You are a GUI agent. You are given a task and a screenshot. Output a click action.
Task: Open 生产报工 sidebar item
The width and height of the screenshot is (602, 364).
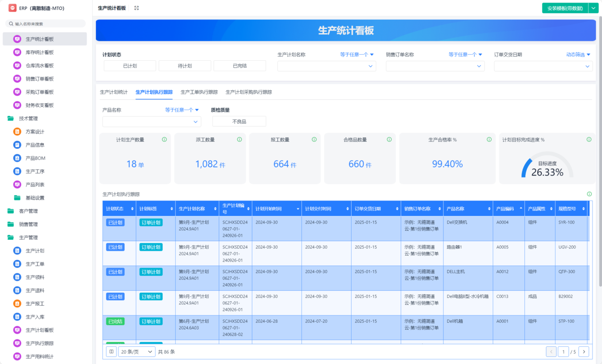tap(35, 303)
